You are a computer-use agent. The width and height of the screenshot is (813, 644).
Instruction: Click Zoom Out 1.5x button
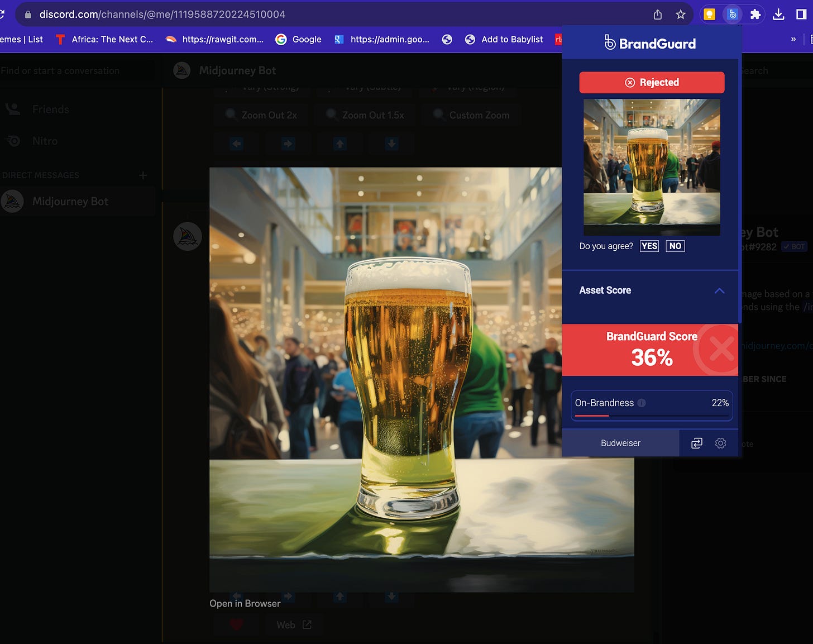tap(365, 115)
